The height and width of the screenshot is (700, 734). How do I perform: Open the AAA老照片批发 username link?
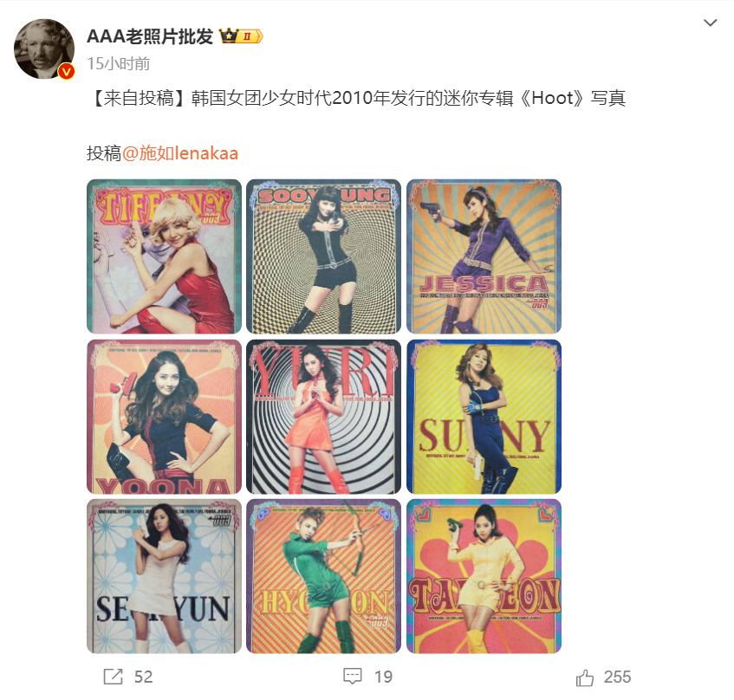[x=150, y=36]
